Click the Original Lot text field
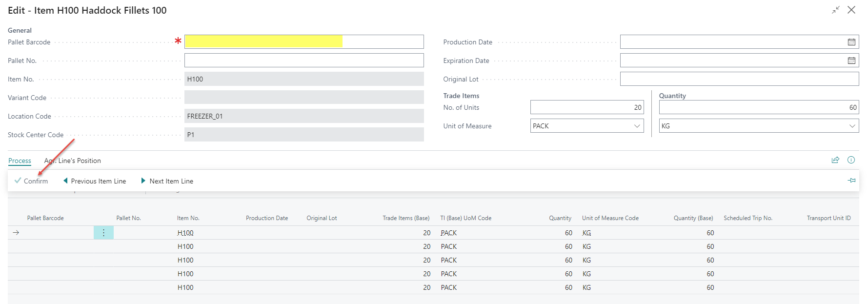 click(739, 79)
